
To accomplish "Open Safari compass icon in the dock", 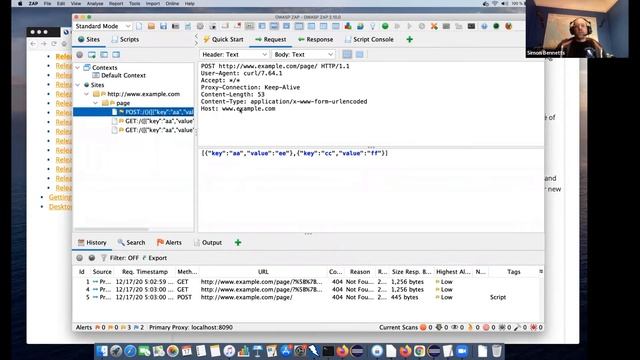I will 130,351.
